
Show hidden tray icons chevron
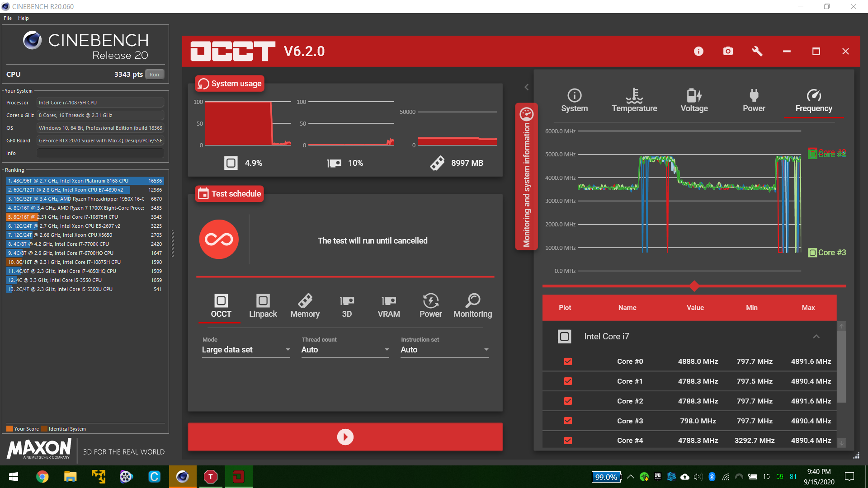pos(631,477)
